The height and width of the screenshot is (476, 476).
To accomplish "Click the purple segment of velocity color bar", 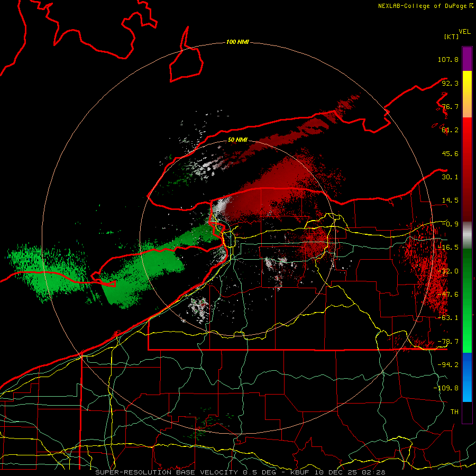I will [x=467, y=59].
